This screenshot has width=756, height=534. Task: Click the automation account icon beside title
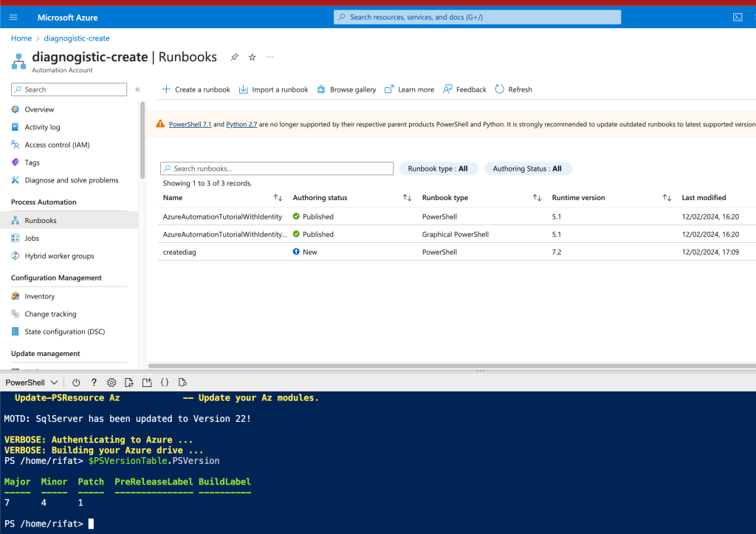[x=18, y=62]
